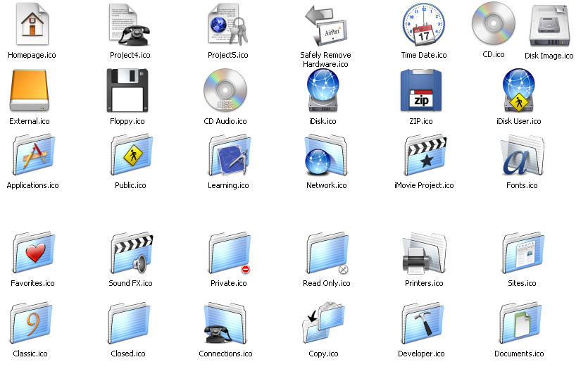Click the "Sound FX.ico" file name
This screenshot has width=588, height=381.
(130, 283)
